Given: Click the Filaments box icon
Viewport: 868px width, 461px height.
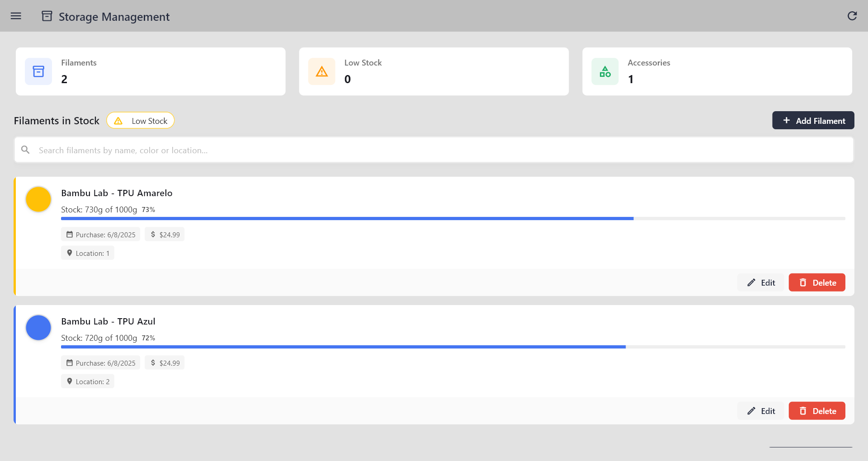Looking at the screenshot, I should click(x=38, y=71).
